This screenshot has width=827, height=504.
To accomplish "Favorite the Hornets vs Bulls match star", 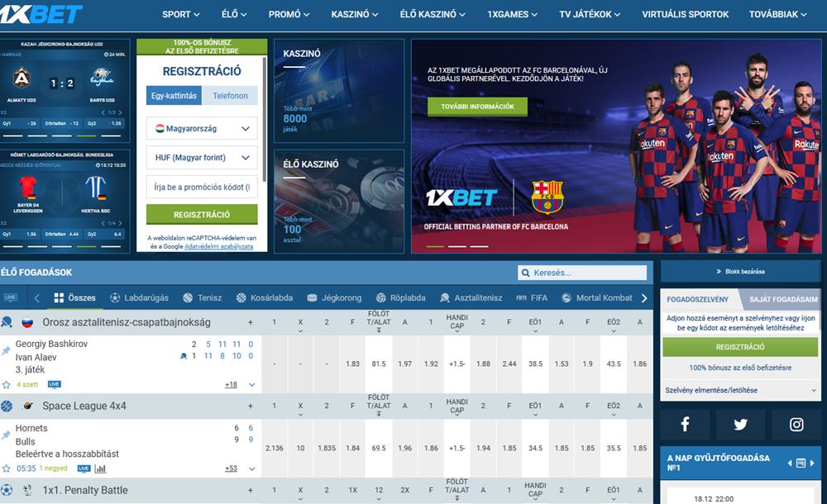I will (7, 468).
